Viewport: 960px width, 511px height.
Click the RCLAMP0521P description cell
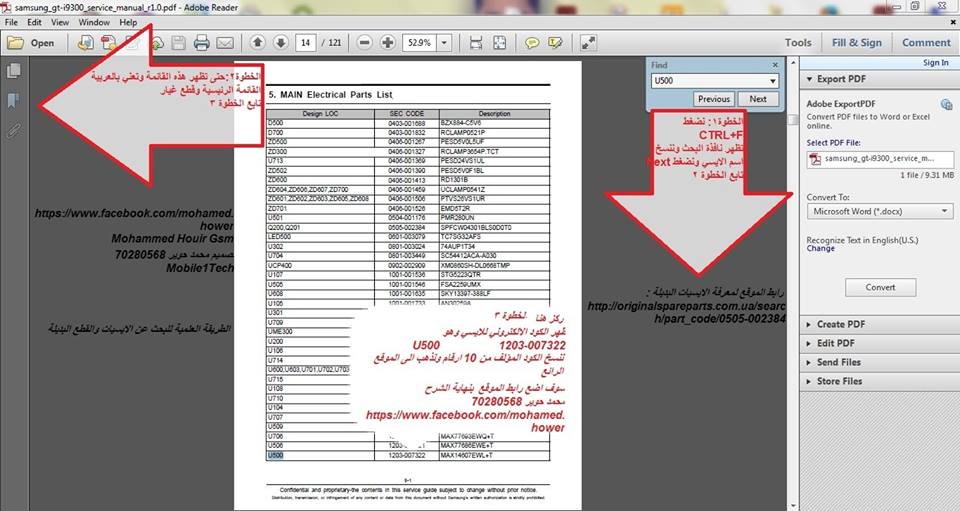(x=494, y=132)
